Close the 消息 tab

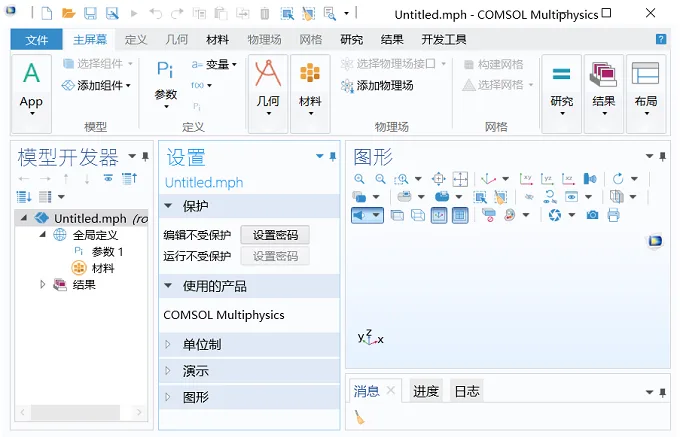pyautogui.click(x=391, y=390)
